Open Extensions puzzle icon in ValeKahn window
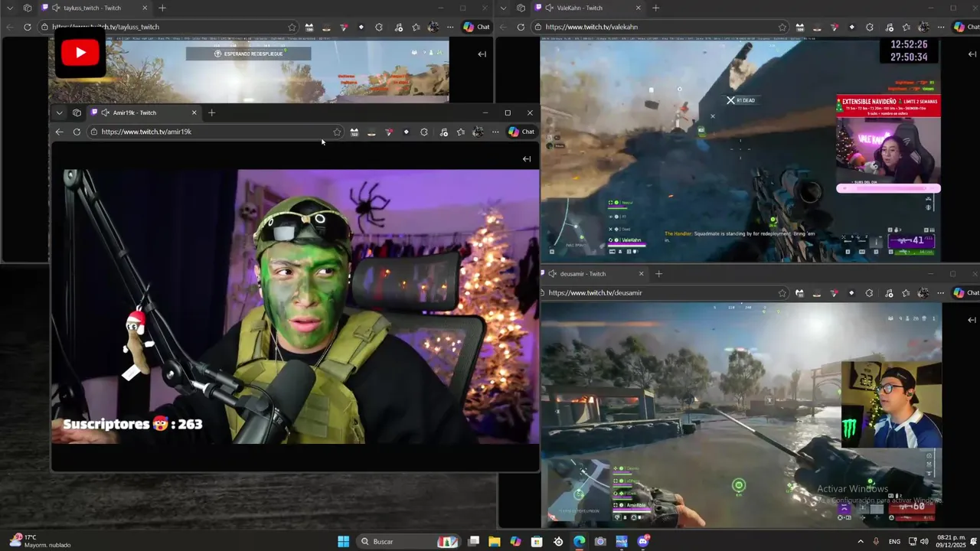 pyautogui.click(x=869, y=27)
